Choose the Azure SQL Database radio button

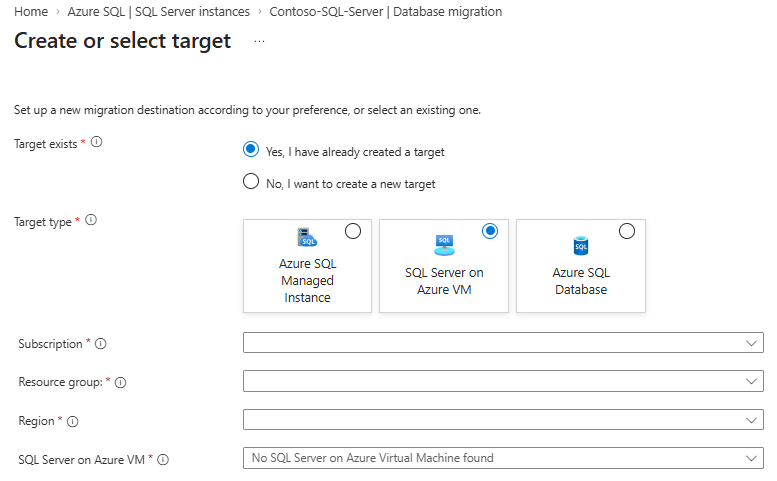pyautogui.click(x=627, y=232)
